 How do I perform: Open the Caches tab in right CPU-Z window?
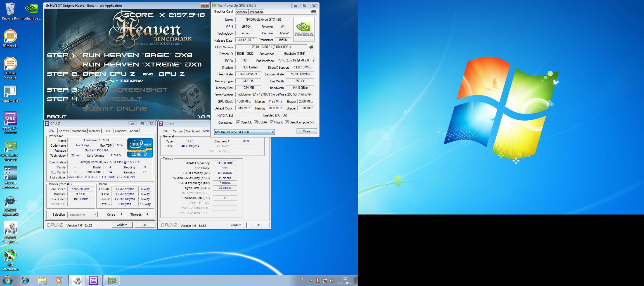tap(177, 131)
